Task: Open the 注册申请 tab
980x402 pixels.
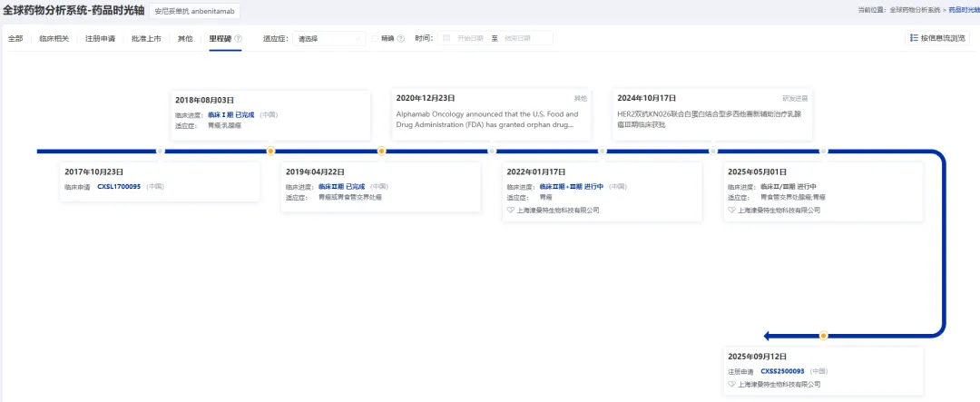Action: click(100, 39)
